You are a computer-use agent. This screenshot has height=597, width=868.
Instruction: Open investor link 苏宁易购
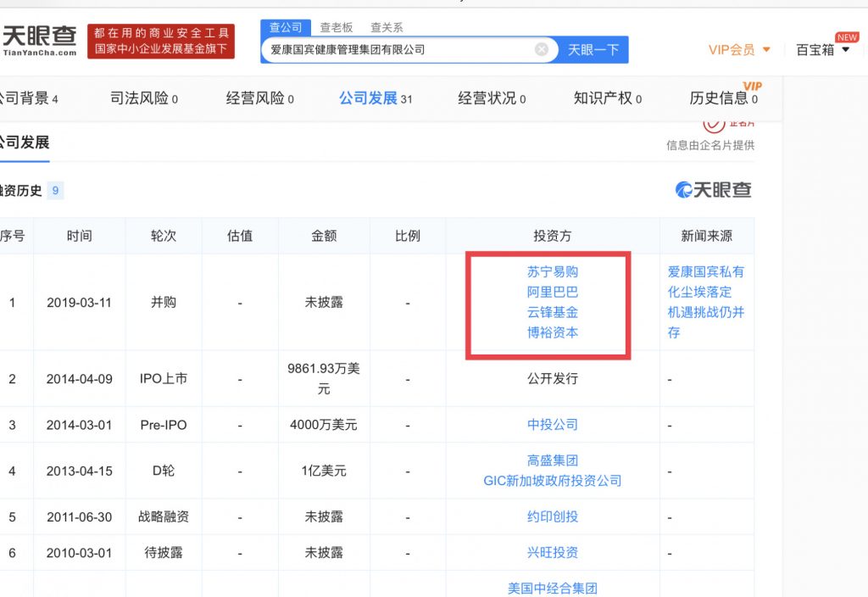click(553, 272)
